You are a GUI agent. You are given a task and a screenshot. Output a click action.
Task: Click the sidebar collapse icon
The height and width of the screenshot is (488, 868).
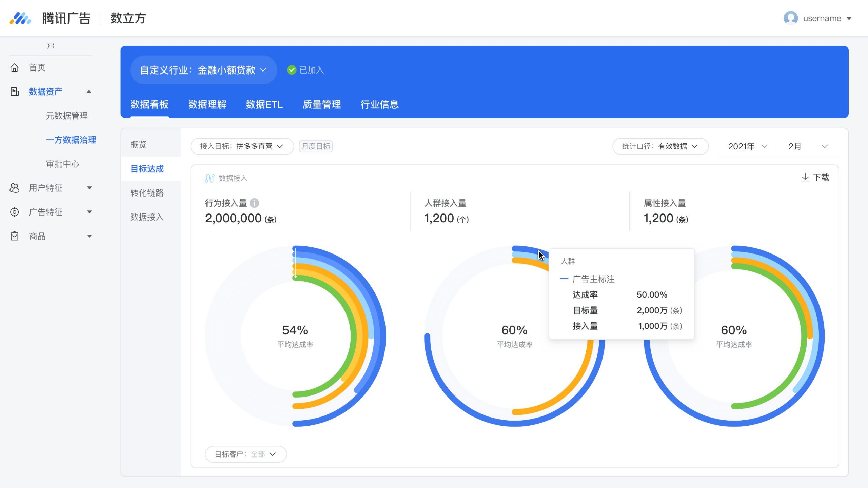point(51,46)
